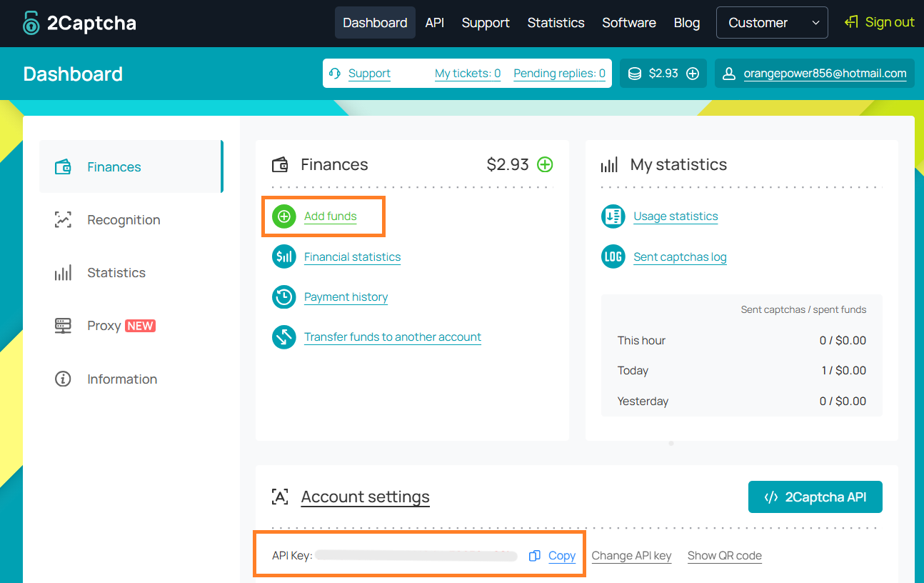Click the My statistics bar chart icon
The width and height of the screenshot is (924, 583).
(x=609, y=165)
